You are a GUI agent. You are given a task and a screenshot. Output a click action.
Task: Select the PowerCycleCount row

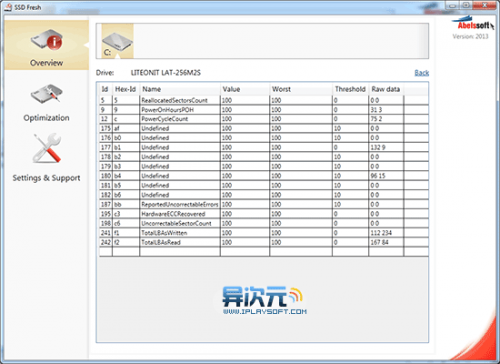pos(264,119)
